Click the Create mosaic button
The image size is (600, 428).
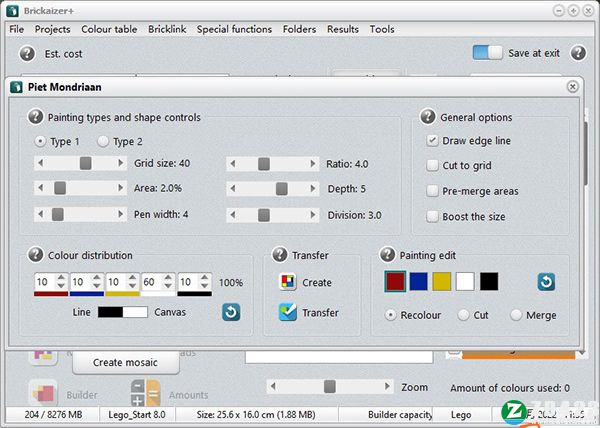pos(126,363)
